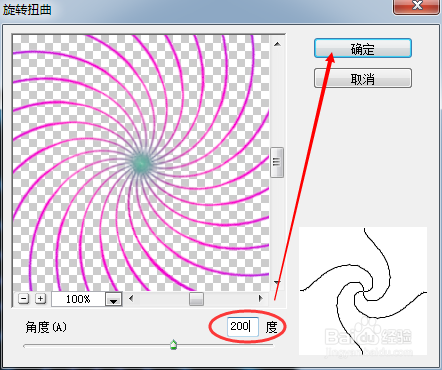Click the preview's scroll right arrow
Screen dimensions: 442x370
261,298
